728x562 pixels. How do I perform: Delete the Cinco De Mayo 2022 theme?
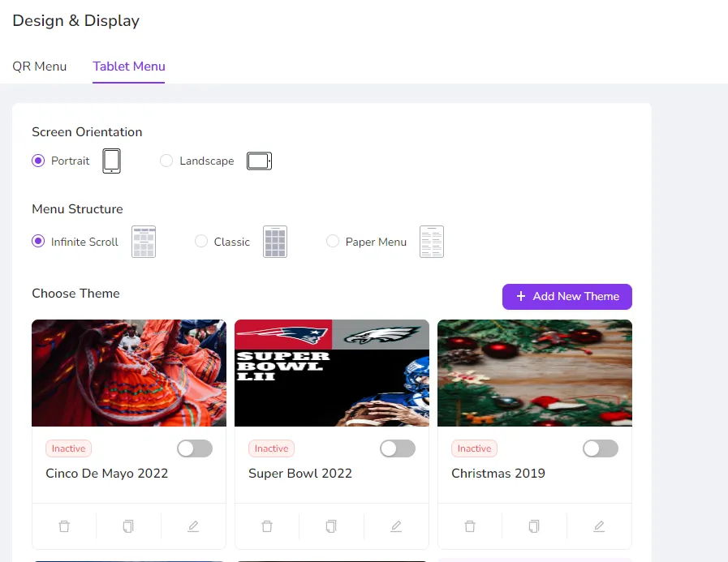(x=64, y=526)
